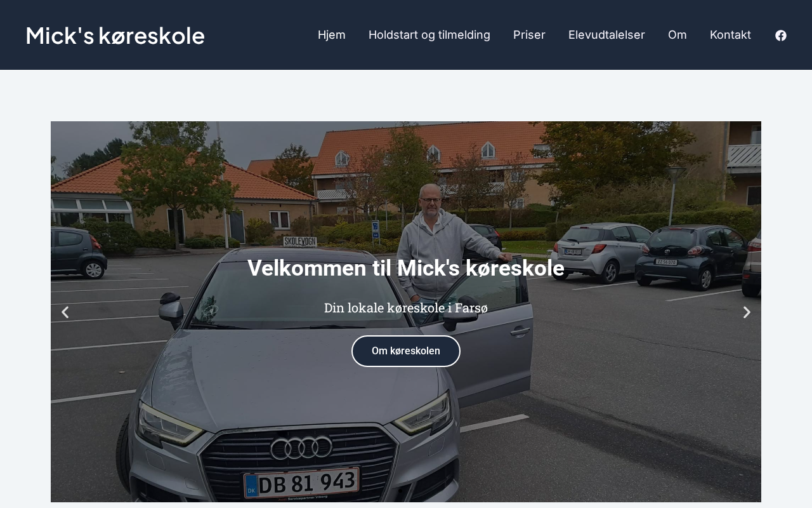Image resolution: width=812 pixels, height=508 pixels.
Task: Advance to the next slide arrow
Action: point(747,312)
